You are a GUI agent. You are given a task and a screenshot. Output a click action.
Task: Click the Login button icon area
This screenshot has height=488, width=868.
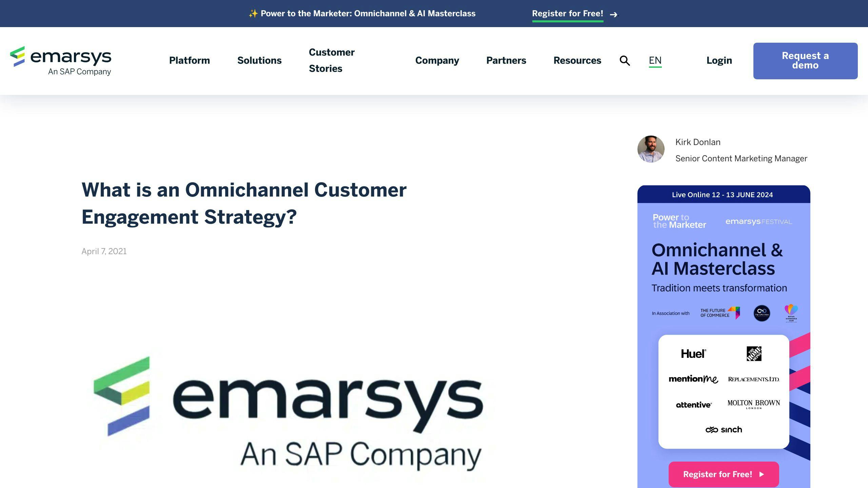(x=719, y=60)
